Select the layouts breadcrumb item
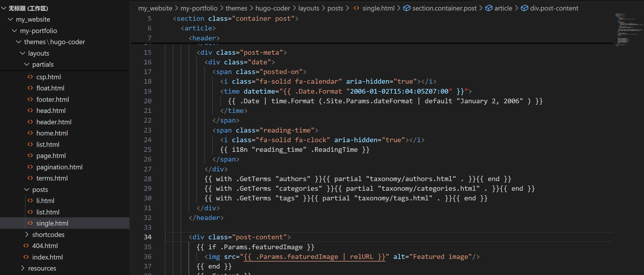This screenshot has width=644, height=275. (308, 8)
